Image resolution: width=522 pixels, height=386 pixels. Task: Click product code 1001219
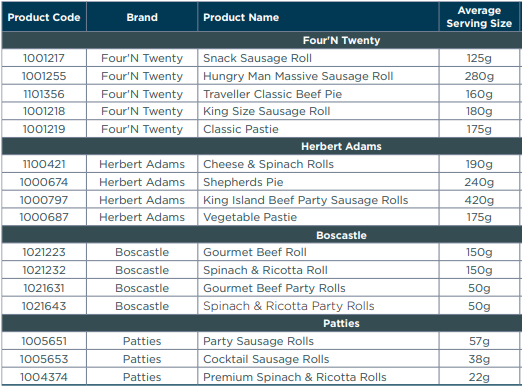[x=44, y=129]
